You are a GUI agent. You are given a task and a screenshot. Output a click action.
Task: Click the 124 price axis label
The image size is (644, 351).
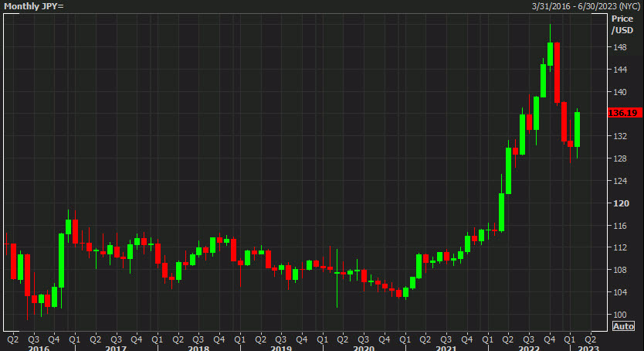(x=620, y=181)
